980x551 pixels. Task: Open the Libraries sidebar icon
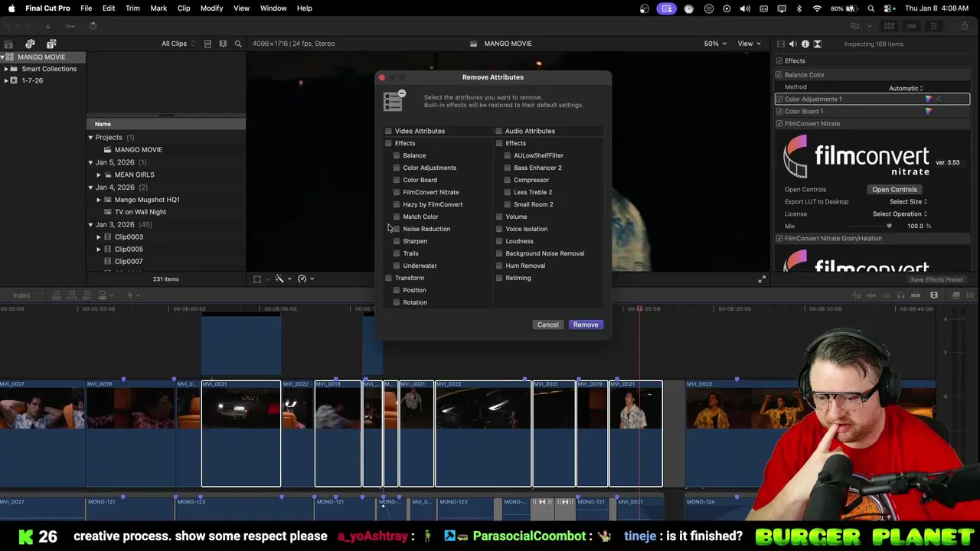(8, 44)
